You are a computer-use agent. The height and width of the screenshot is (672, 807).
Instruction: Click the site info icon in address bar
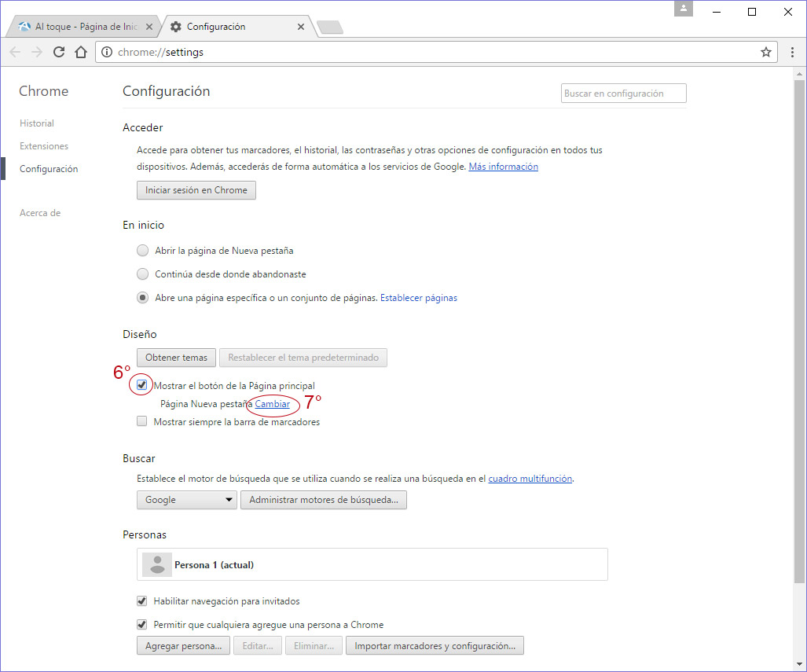point(107,52)
